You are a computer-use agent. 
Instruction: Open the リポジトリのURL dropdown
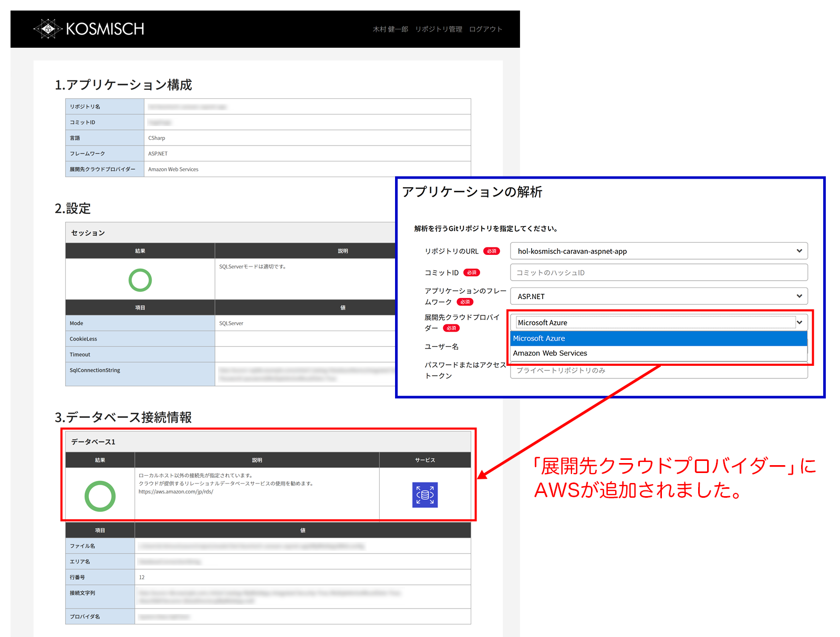pos(659,251)
